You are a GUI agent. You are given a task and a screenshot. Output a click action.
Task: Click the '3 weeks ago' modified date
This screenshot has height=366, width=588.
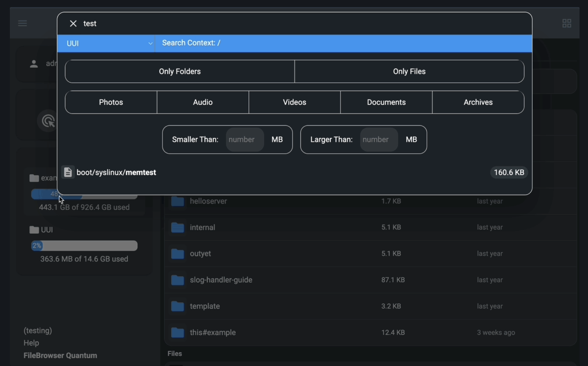coord(496,332)
